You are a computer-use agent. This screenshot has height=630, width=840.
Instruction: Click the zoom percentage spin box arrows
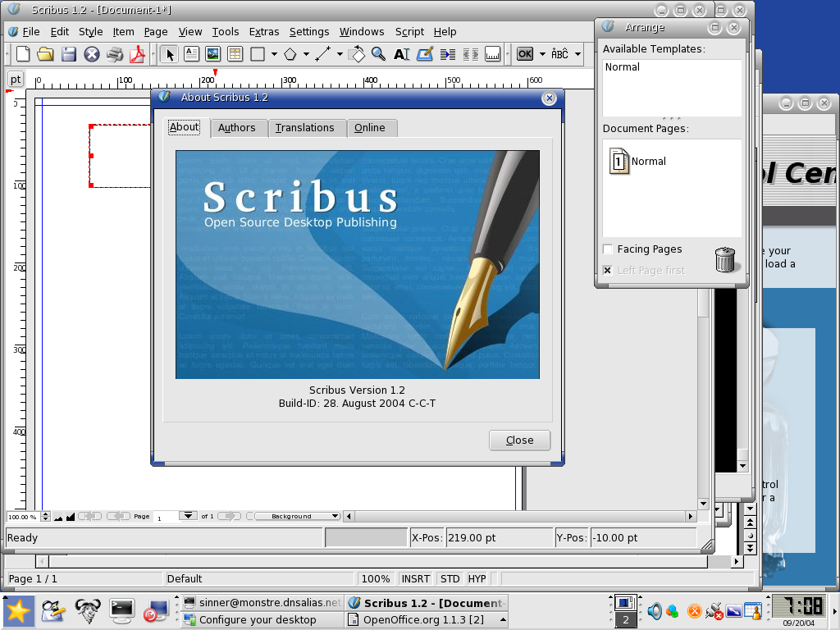tap(46, 517)
